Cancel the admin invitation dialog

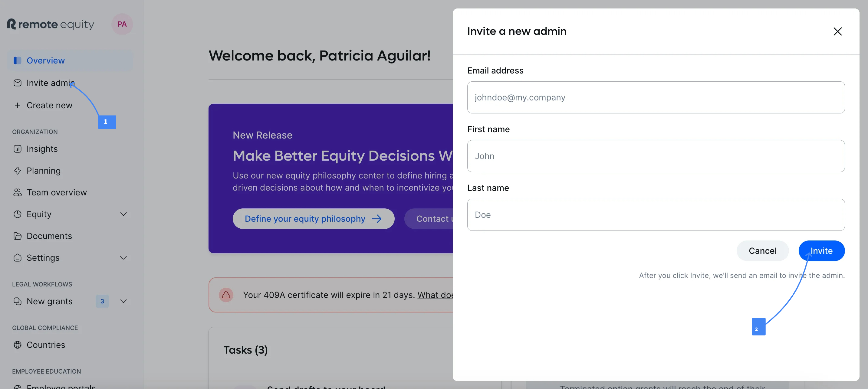tap(763, 250)
